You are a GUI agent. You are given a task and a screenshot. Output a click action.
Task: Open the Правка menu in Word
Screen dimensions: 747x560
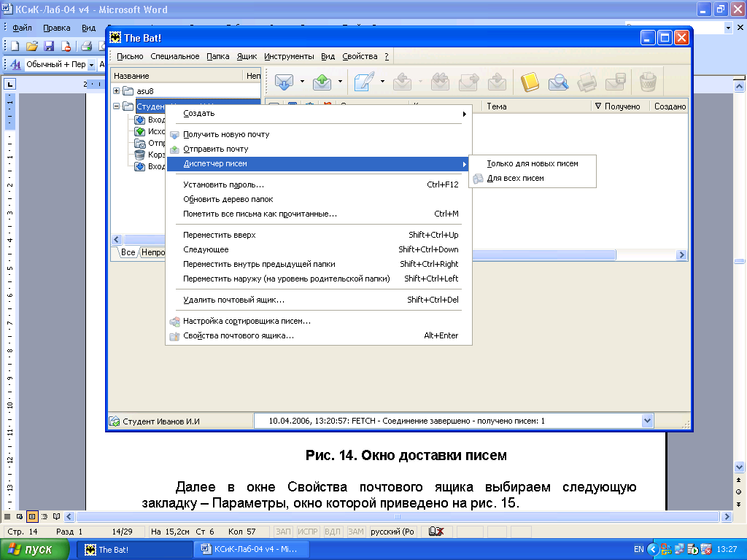57,28
